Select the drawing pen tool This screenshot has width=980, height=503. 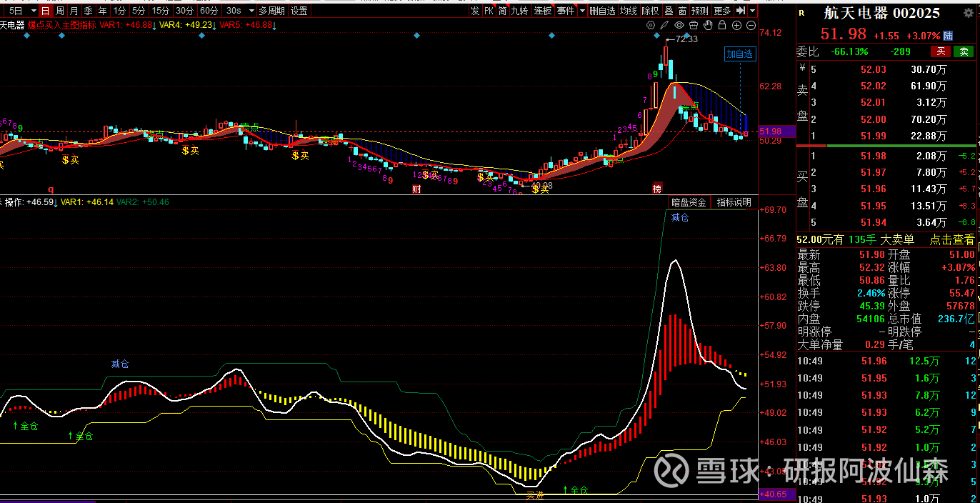coord(665,26)
